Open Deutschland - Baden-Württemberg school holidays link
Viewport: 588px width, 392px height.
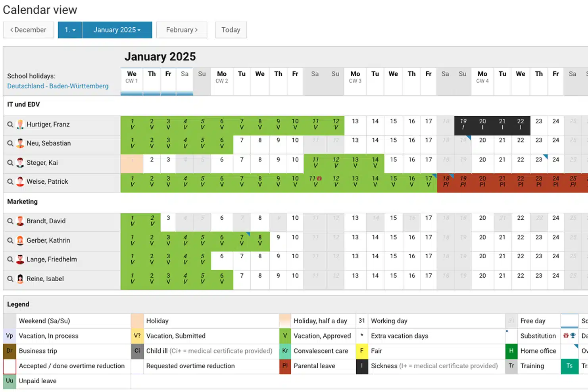[x=58, y=86]
